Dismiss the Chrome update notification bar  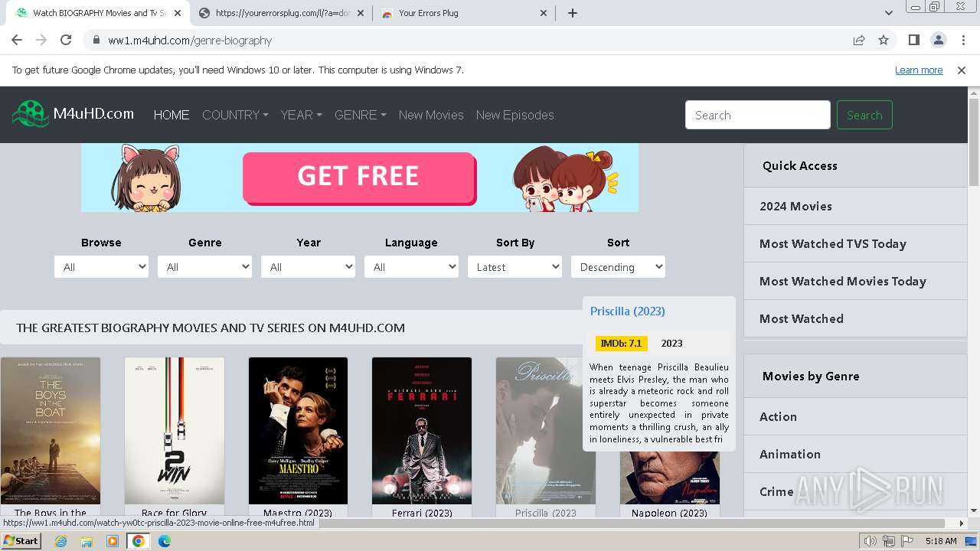(x=962, y=70)
